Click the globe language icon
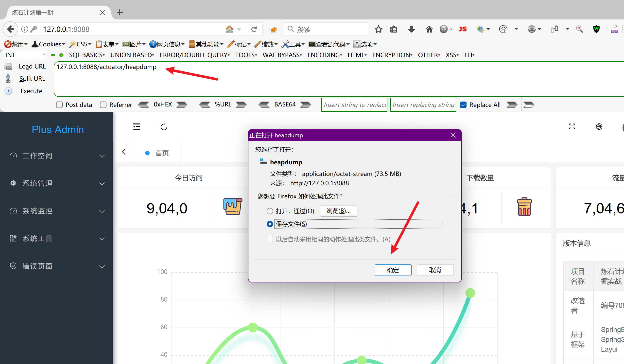 point(599,126)
